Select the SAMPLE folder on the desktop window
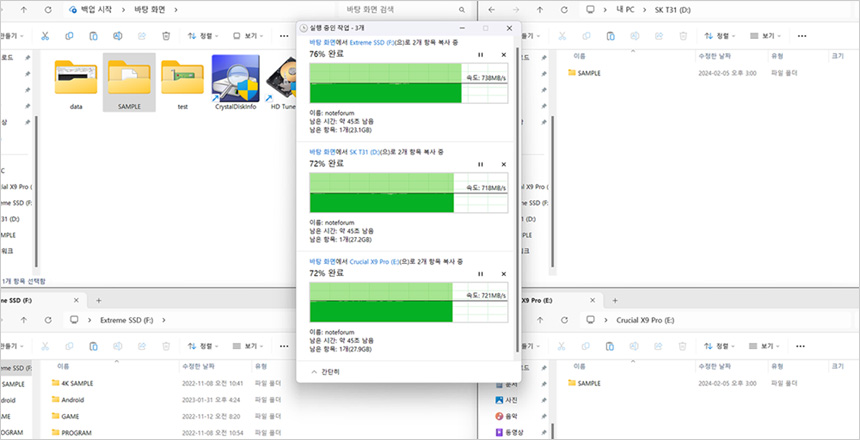Image resolution: width=860 pixels, height=440 pixels. (x=129, y=83)
